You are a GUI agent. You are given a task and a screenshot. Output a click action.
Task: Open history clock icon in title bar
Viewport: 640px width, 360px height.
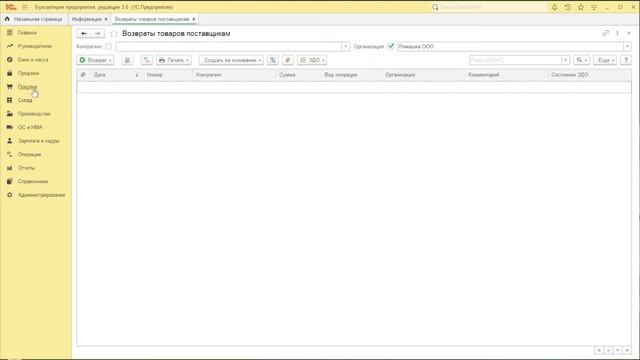tap(568, 7)
